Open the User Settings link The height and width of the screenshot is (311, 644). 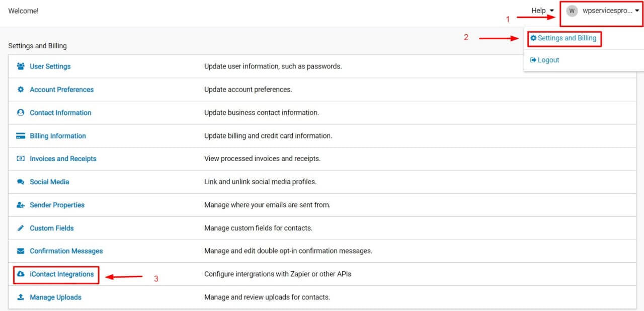[x=50, y=66]
